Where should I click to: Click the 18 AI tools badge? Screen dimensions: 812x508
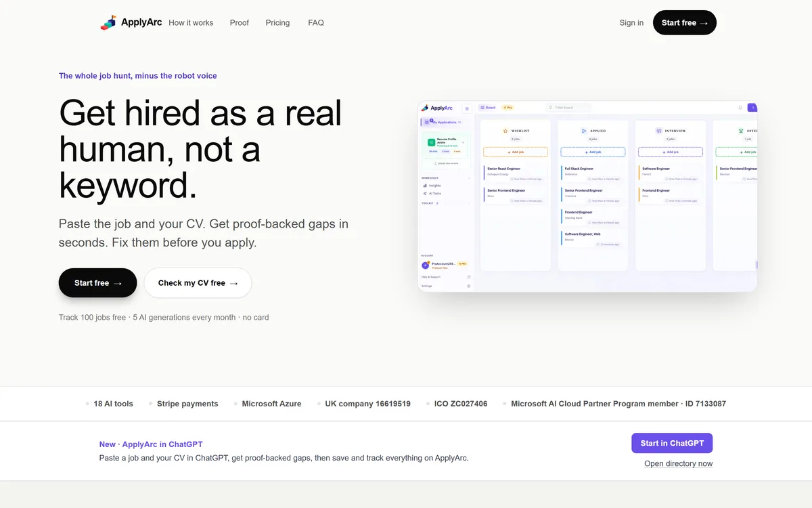pyautogui.click(x=113, y=404)
